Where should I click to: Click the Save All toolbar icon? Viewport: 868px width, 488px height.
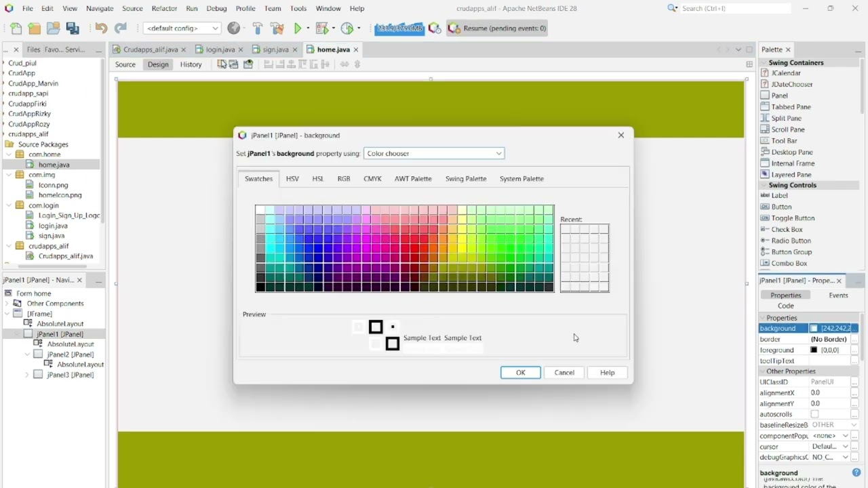[x=73, y=28]
